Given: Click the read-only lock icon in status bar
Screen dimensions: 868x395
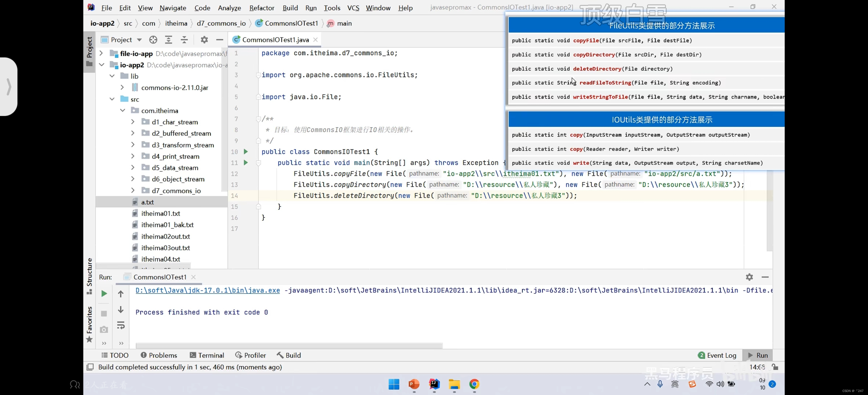Looking at the screenshot, I should click(x=775, y=367).
